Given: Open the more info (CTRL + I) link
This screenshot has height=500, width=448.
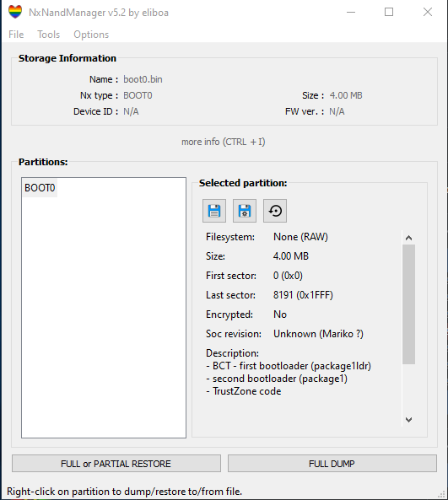Looking at the screenshot, I should click(224, 142).
